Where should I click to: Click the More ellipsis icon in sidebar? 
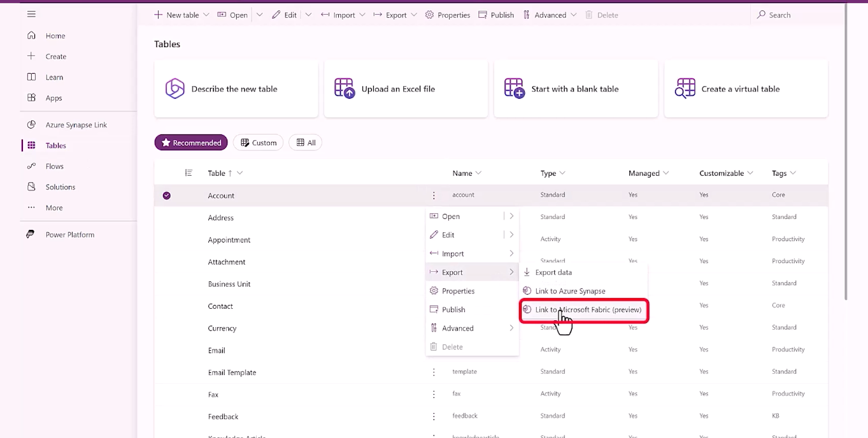(31, 208)
